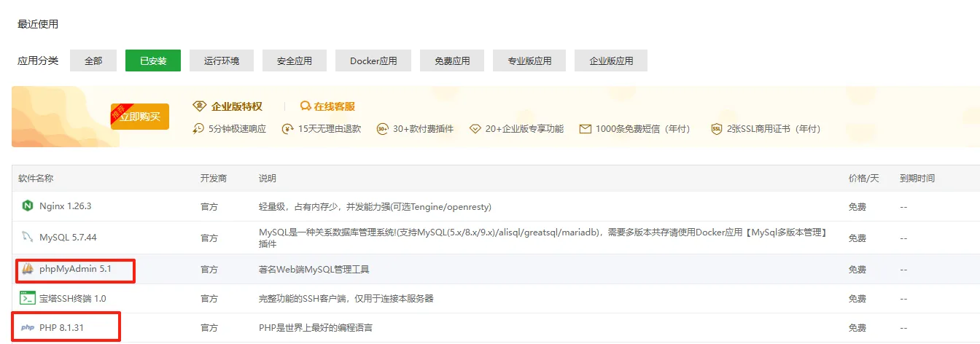Click 免费 price in Nginx row

coord(857,207)
